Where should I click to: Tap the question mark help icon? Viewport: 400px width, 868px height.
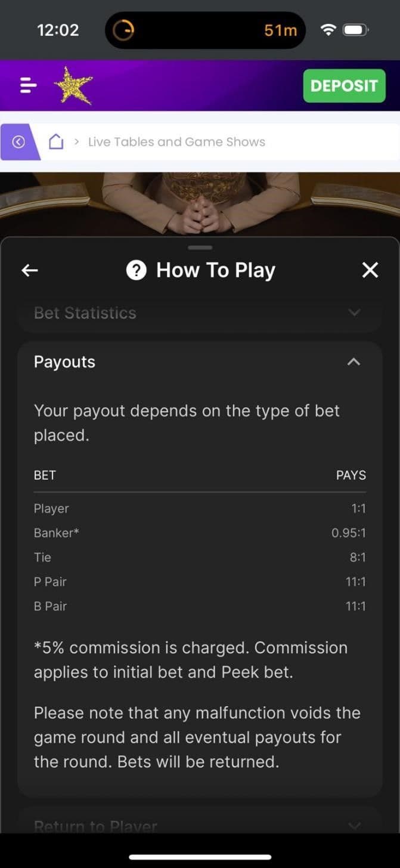pyautogui.click(x=135, y=270)
